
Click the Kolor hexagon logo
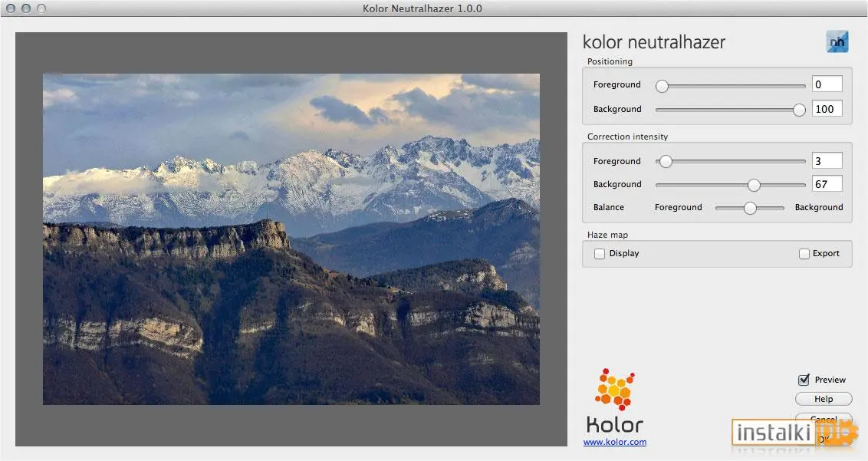coord(614,390)
